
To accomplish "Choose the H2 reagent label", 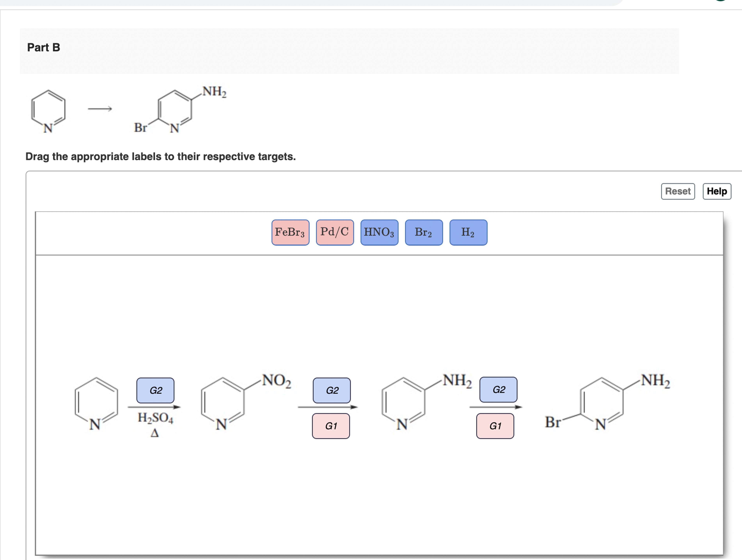I will 468,232.
